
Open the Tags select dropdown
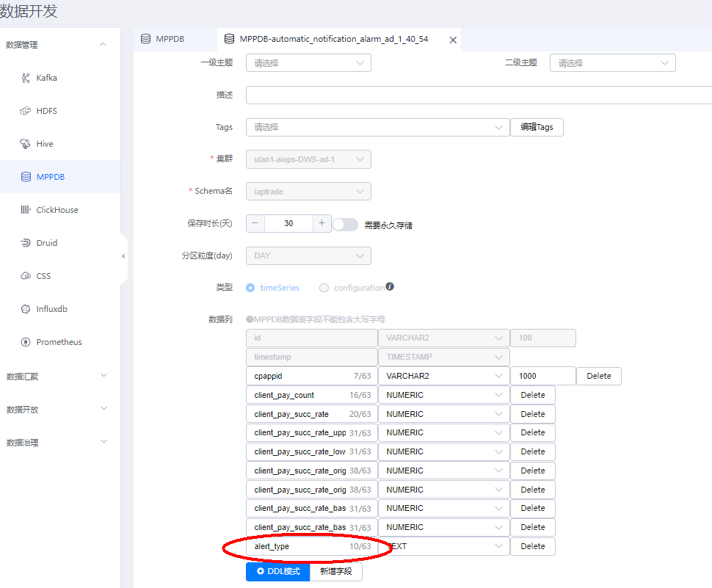pyautogui.click(x=377, y=127)
